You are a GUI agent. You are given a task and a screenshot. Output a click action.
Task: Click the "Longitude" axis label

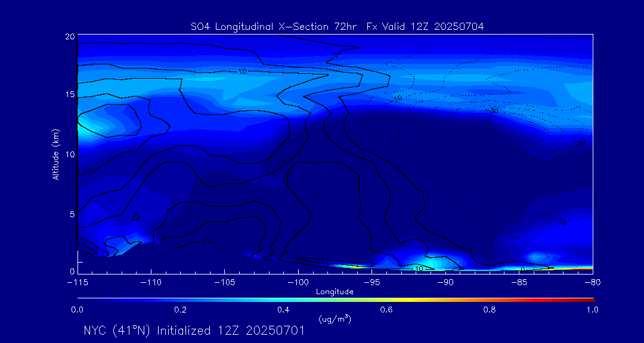coord(335,292)
